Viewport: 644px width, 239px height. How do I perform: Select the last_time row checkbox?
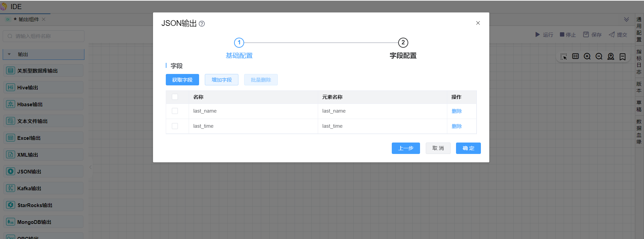[x=175, y=126]
